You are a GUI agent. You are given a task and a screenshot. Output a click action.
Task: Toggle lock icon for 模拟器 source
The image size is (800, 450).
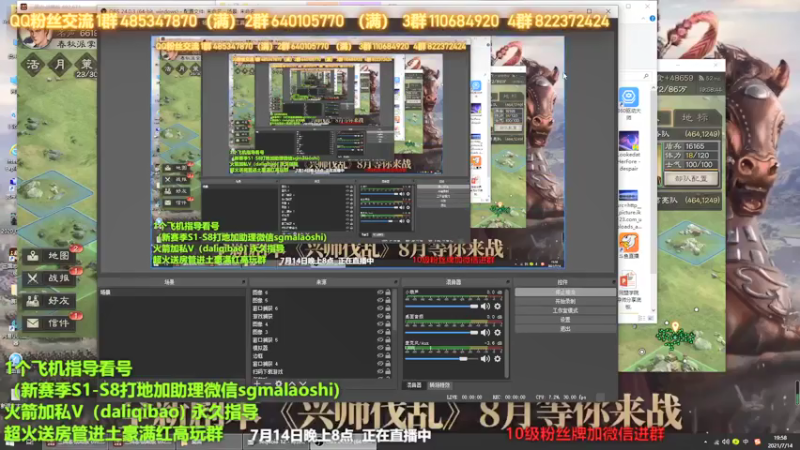point(388,348)
